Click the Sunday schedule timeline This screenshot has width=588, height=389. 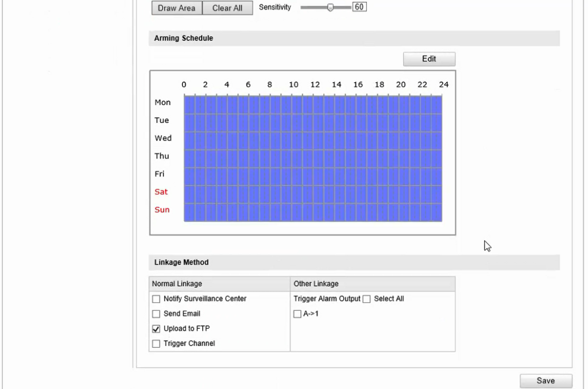[x=313, y=210]
